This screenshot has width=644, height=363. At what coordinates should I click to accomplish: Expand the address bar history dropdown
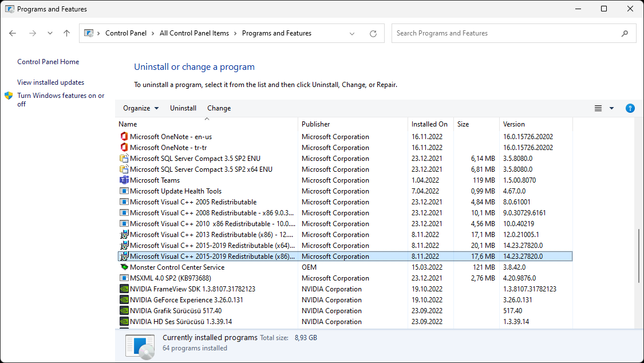352,34
